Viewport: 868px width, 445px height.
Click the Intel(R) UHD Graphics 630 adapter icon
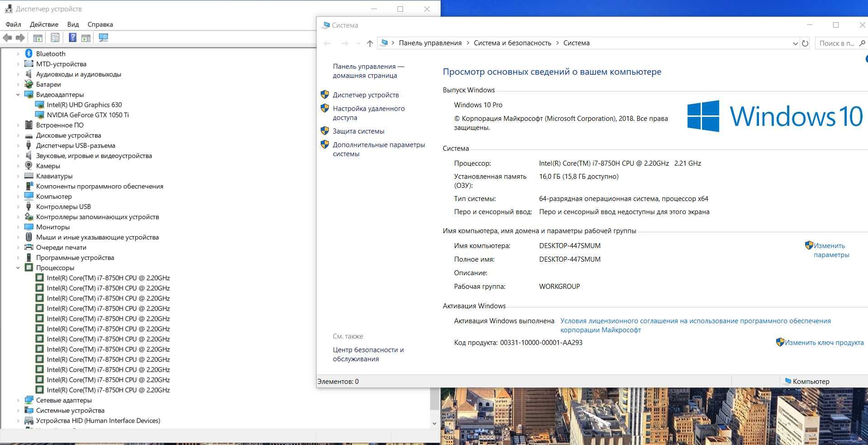pyautogui.click(x=40, y=105)
